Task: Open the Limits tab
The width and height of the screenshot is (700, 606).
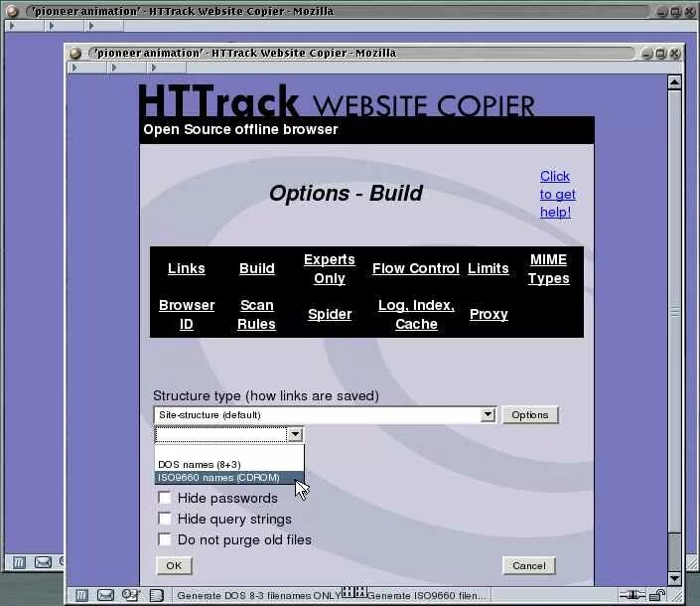Action: [x=488, y=268]
